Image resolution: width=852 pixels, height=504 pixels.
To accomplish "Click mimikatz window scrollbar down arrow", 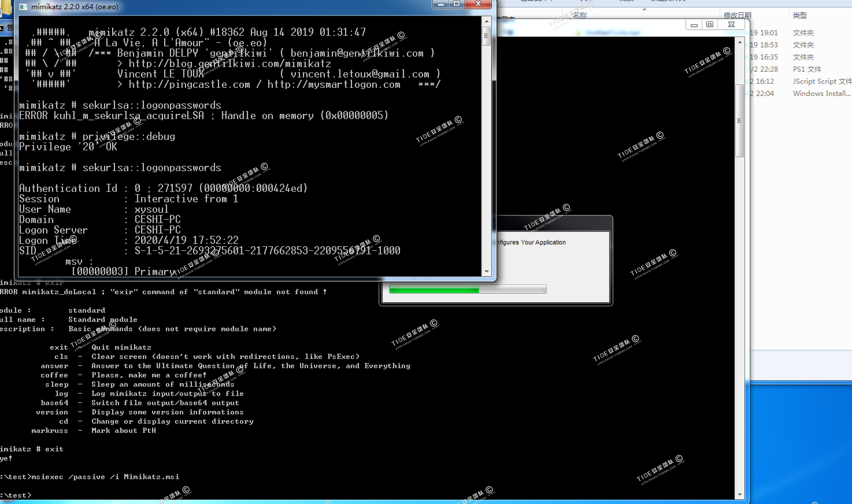I will click(487, 271).
